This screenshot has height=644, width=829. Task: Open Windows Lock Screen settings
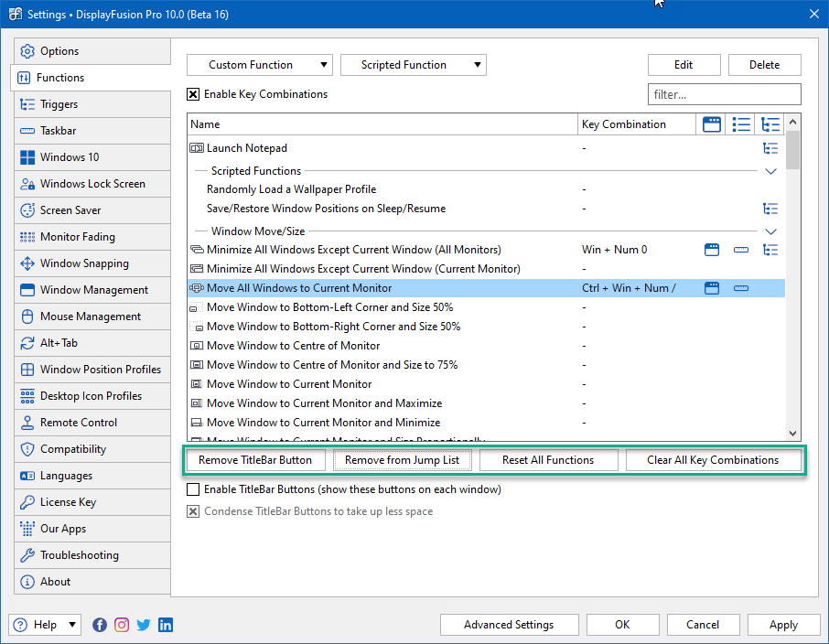[92, 184]
